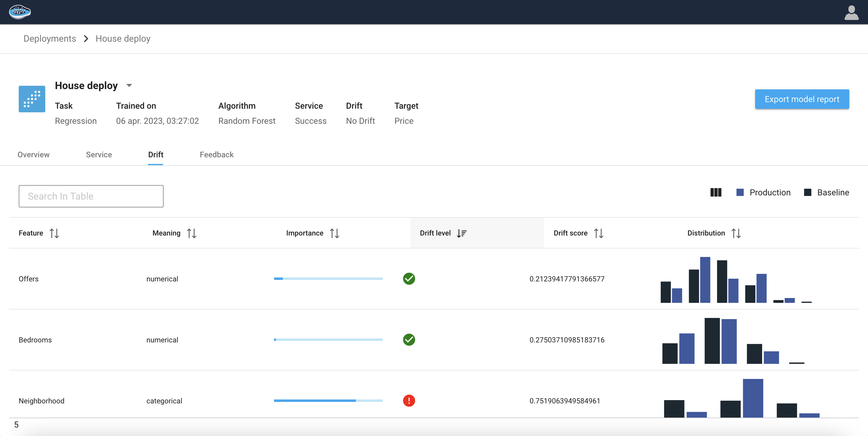Screen dimensions: 868x436
Task: Open the column selector icon
Action: coord(715,193)
